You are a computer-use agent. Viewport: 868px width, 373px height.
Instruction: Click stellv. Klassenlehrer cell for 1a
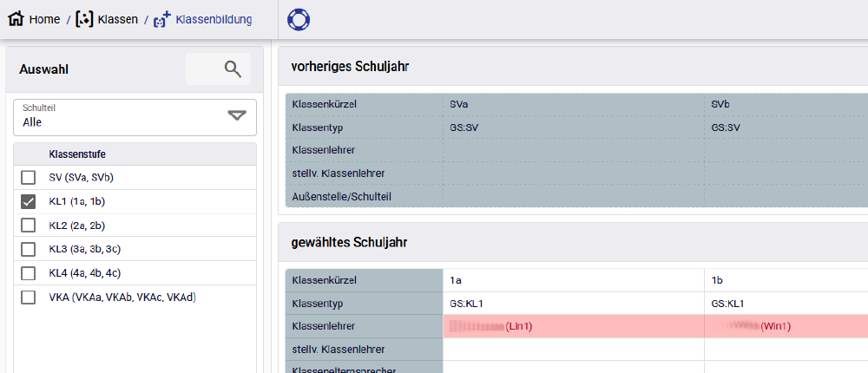pyautogui.click(x=573, y=350)
